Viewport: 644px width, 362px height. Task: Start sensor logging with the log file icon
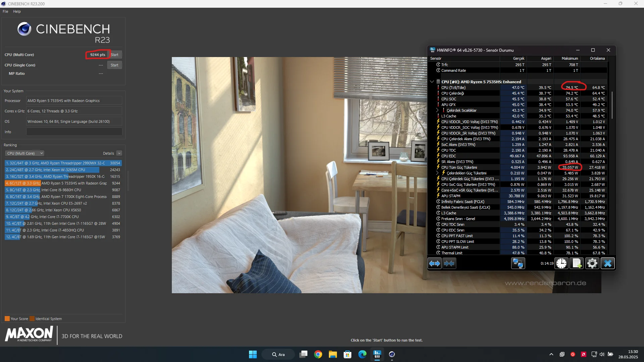coord(577,263)
